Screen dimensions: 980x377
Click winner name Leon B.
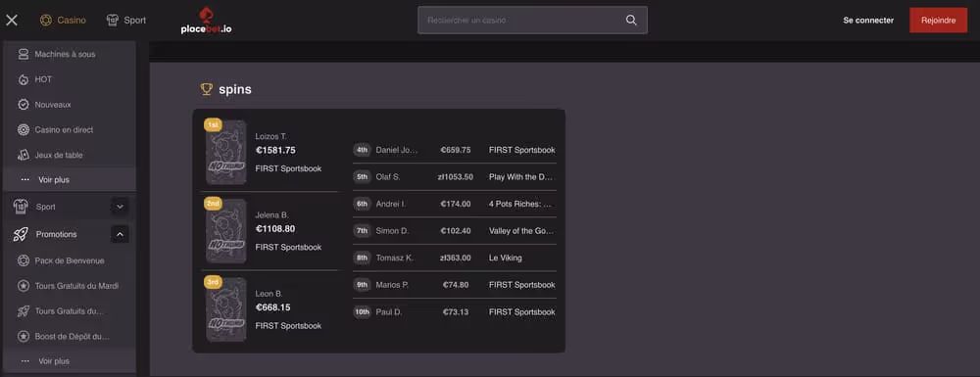coord(269,294)
